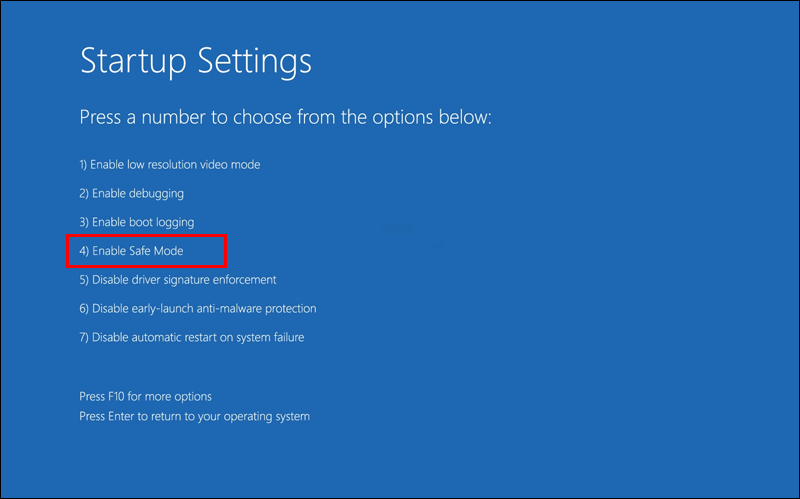Choose the highlighted Enable Safe Mode option

(138, 251)
